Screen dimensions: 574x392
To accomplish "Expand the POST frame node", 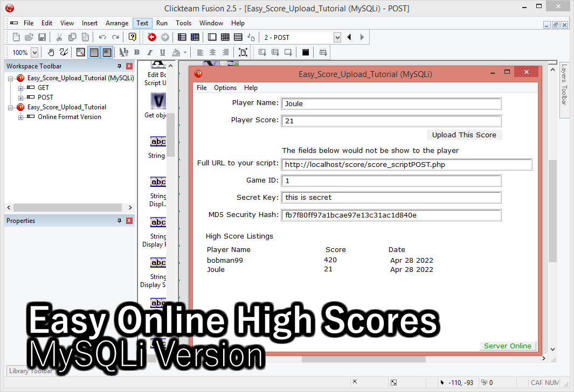I will point(21,98).
